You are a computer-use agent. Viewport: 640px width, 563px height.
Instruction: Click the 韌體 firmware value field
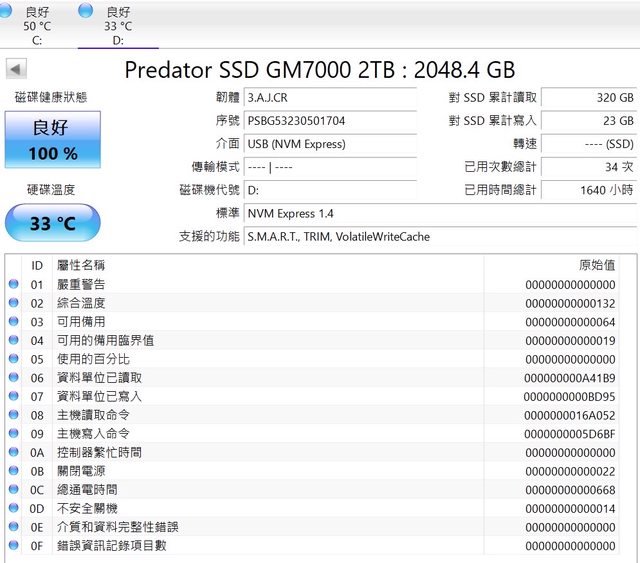coord(329,98)
